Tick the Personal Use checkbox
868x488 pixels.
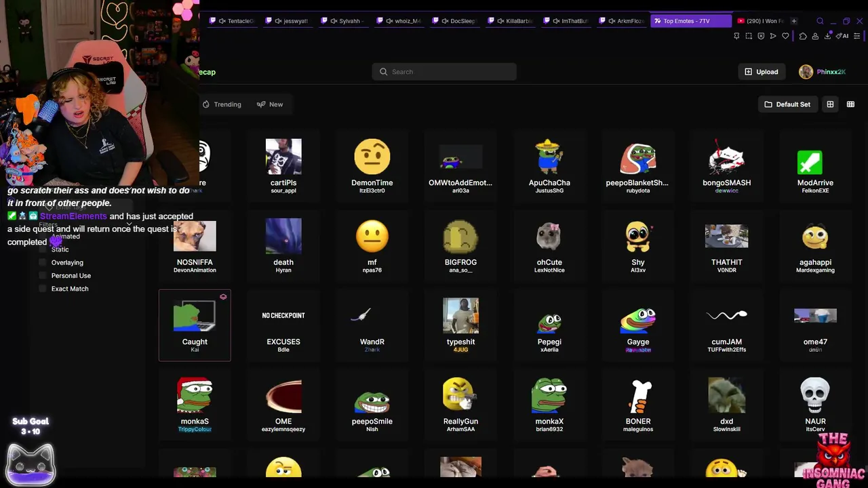point(43,276)
